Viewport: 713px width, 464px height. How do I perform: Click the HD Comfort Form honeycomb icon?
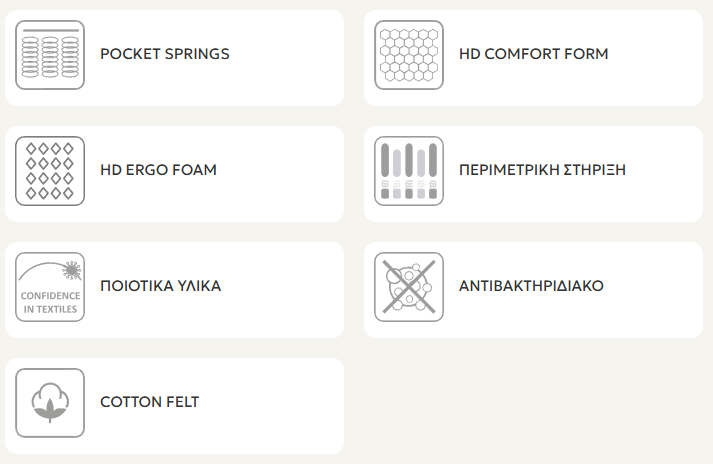pos(408,54)
